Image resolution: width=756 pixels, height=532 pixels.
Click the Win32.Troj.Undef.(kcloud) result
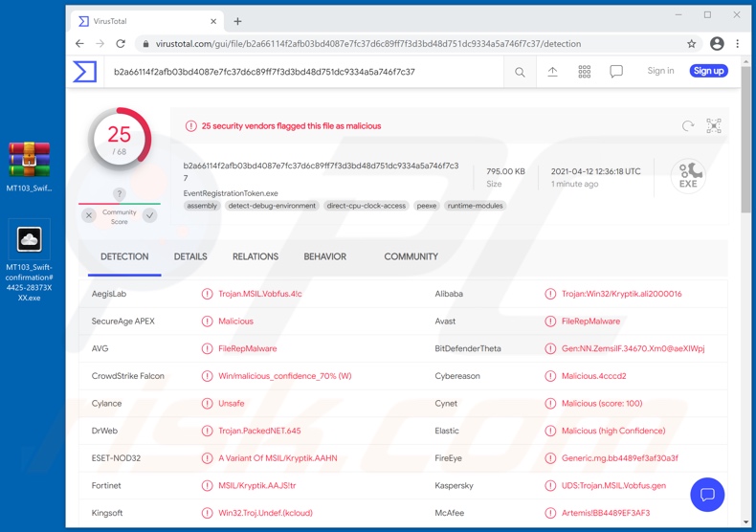[265, 513]
